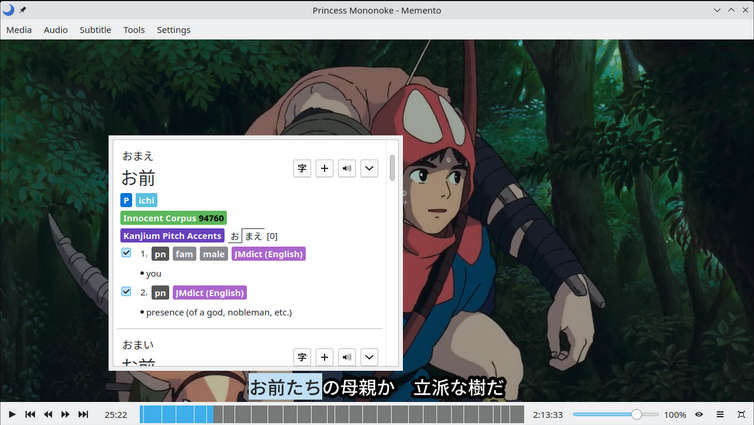Play audio for the おまえ entry
Image resolution: width=754 pixels, height=425 pixels.
pyautogui.click(x=347, y=168)
